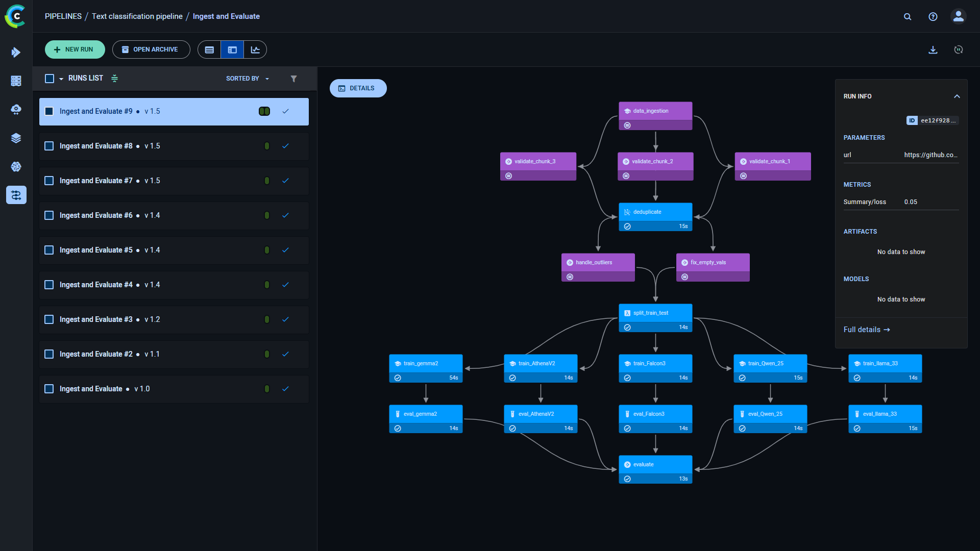Click the flask icon on eval_gemma2 node
Image resolution: width=980 pixels, height=551 pixels.
click(x=398, y=414)
